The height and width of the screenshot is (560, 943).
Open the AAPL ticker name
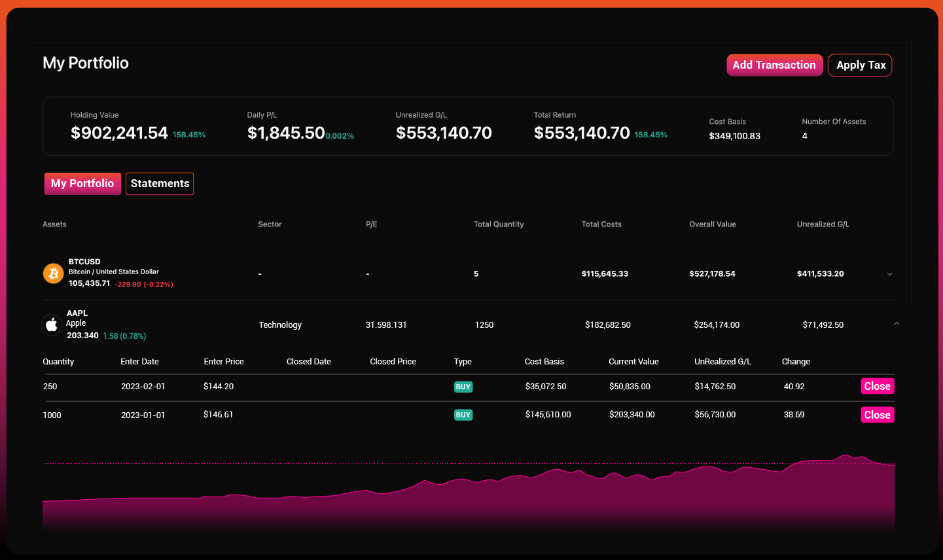pos(77,313)
